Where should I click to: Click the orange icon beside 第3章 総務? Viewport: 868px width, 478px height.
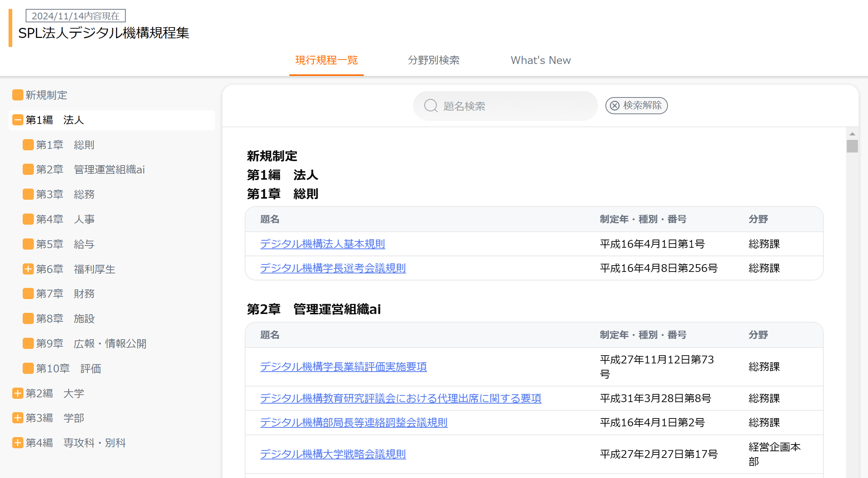point(28,194)
